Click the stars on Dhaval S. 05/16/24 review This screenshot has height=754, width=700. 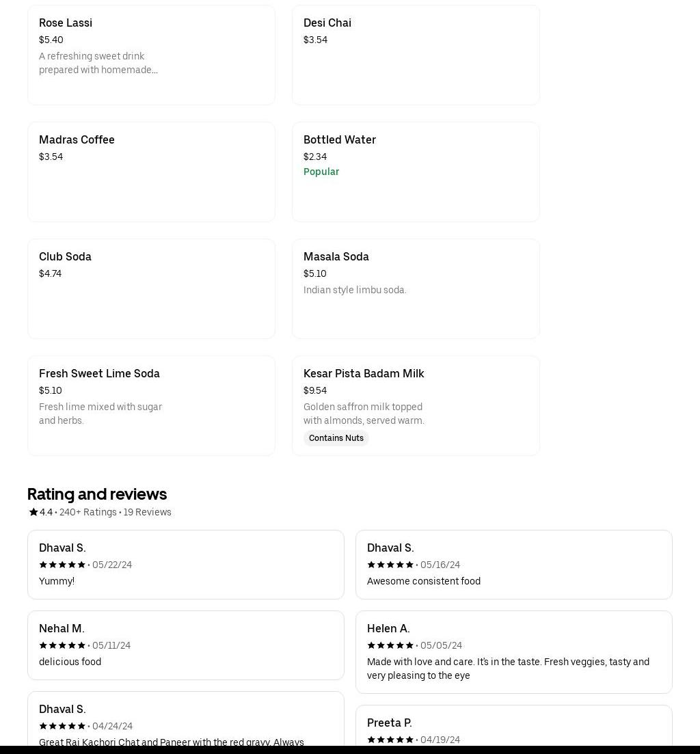(x=390, y=565)
